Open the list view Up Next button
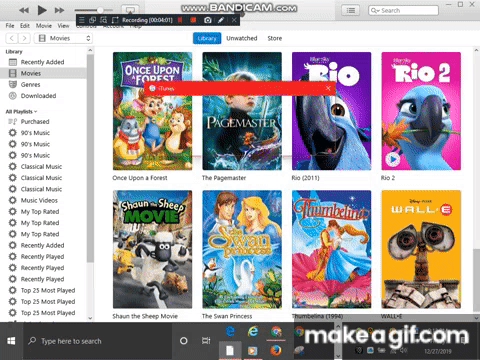 coord(351,10)
